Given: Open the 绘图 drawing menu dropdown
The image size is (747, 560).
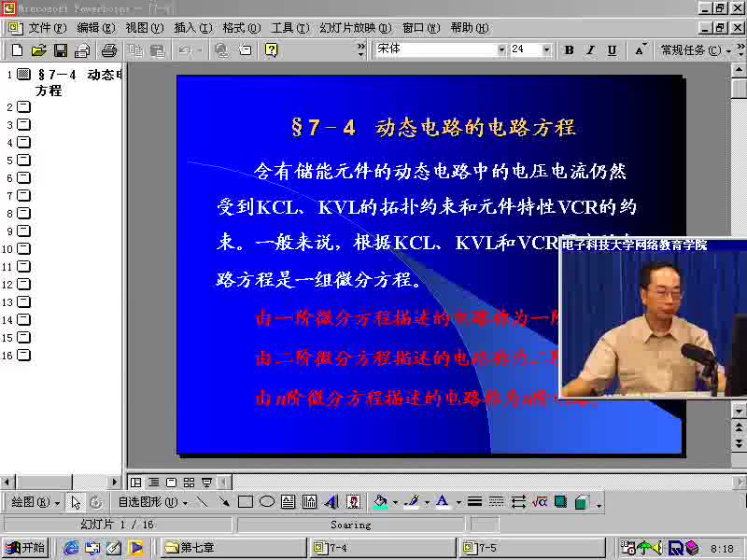Looking at the screenshot, I should [x=35, y=502].
